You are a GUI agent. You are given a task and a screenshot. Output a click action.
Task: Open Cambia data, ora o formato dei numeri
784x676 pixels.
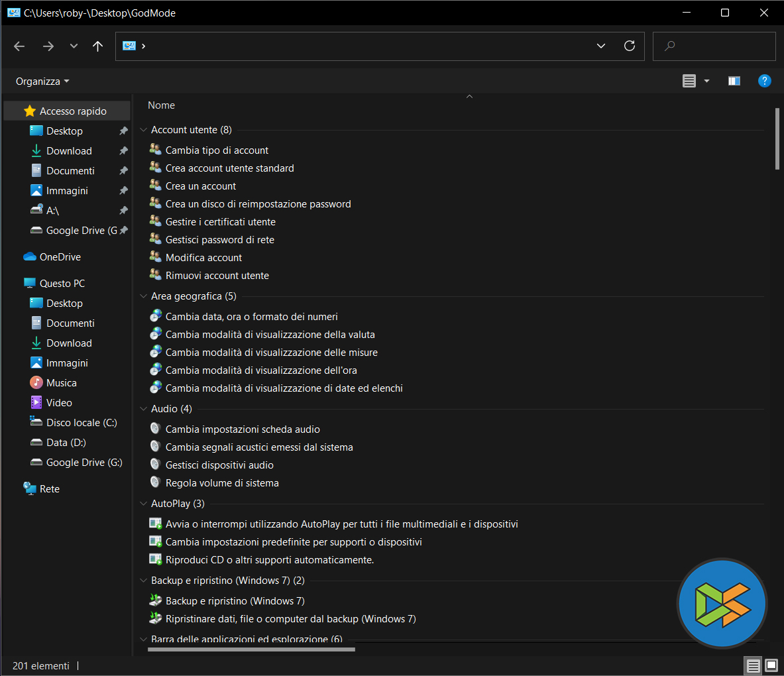pyautogui.click(x=251, y=317)
